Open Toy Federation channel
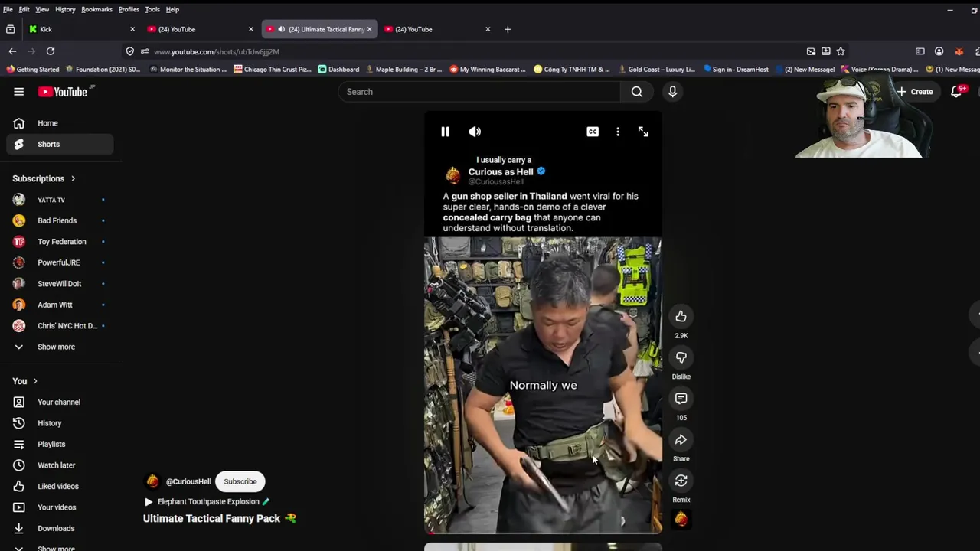 click(60, 242)
